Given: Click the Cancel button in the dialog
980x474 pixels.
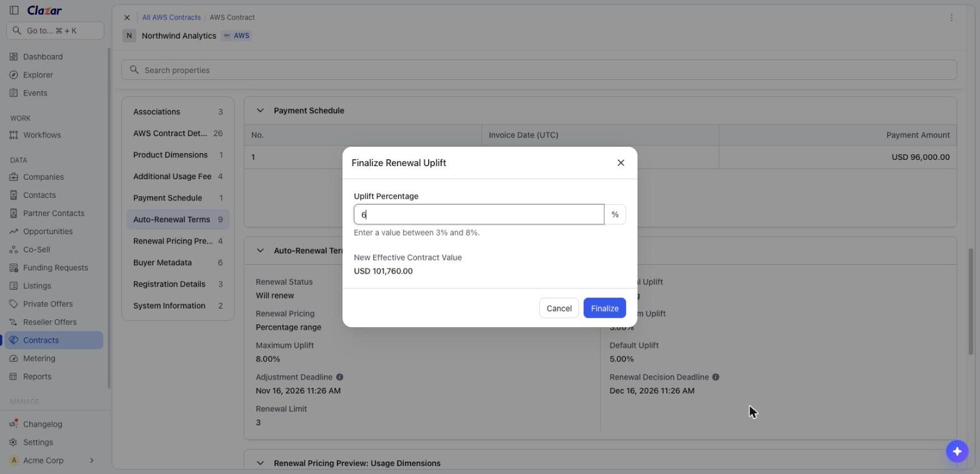Looking at the screenshot, I should click(x=559, y=309).
